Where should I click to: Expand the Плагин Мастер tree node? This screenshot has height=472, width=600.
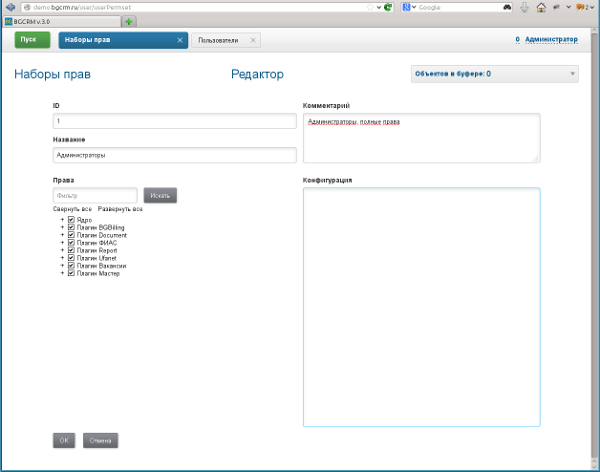tap(62, 273)
